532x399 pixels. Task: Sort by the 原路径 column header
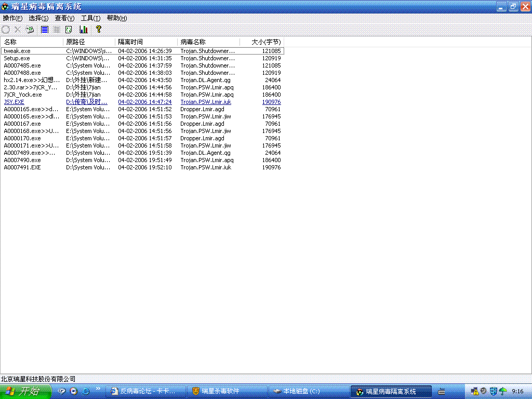pyautogui.click(x=89, y=42)
